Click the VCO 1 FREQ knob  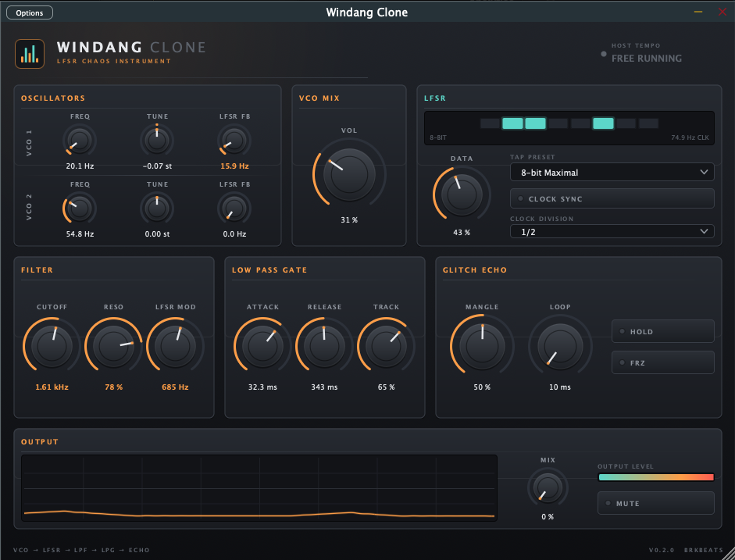[x=79, y=140]
